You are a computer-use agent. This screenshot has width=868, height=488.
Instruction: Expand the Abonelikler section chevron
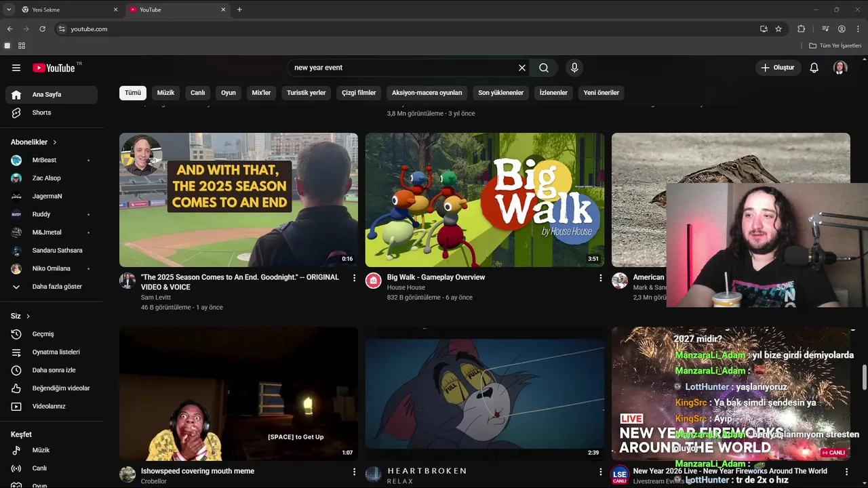(55, 142)
